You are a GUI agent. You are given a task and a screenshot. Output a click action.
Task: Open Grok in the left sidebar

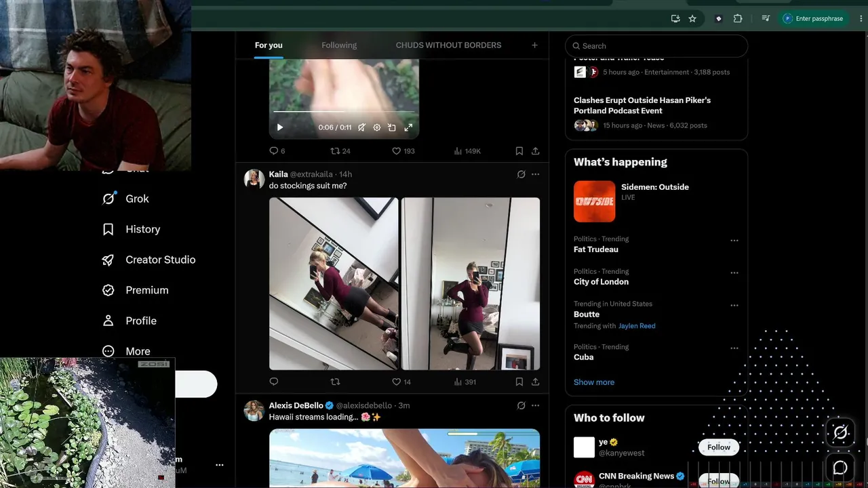click(125, 199)
